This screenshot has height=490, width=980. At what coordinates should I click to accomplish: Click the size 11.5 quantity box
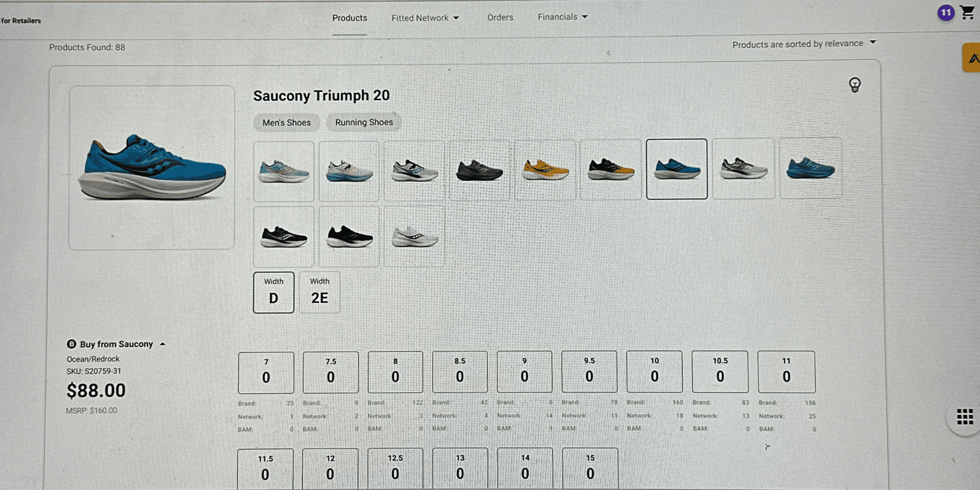click(x=265, y=469)
